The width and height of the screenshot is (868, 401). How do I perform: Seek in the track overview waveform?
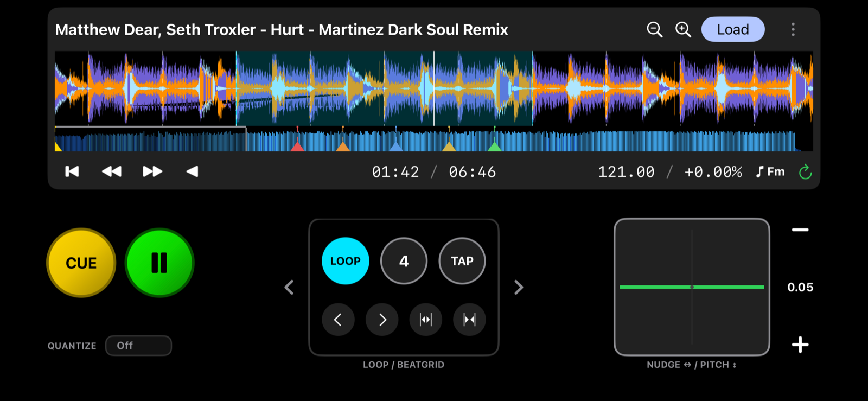tap(434, 139)
